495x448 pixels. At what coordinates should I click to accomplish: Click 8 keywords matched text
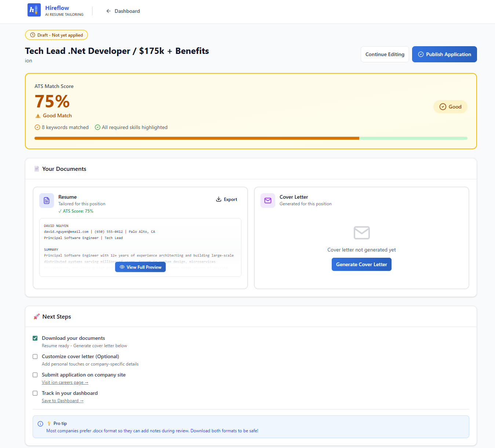(65, 127)
